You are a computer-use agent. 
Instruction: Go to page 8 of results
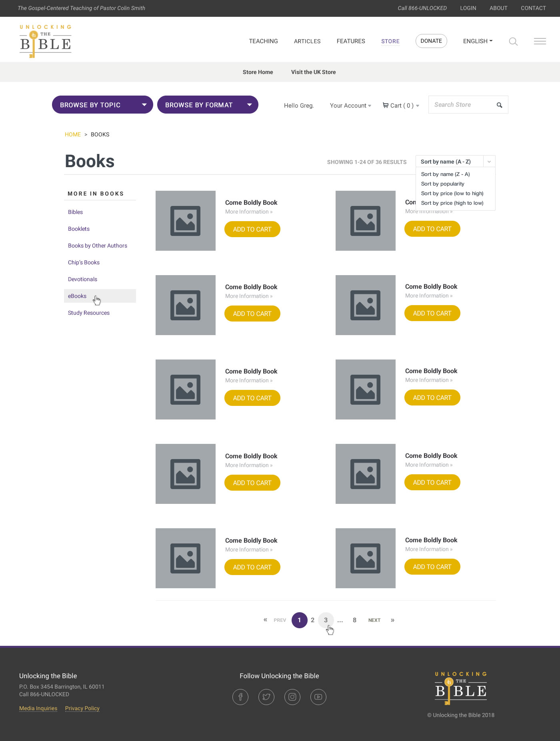(x=354, y=620)
